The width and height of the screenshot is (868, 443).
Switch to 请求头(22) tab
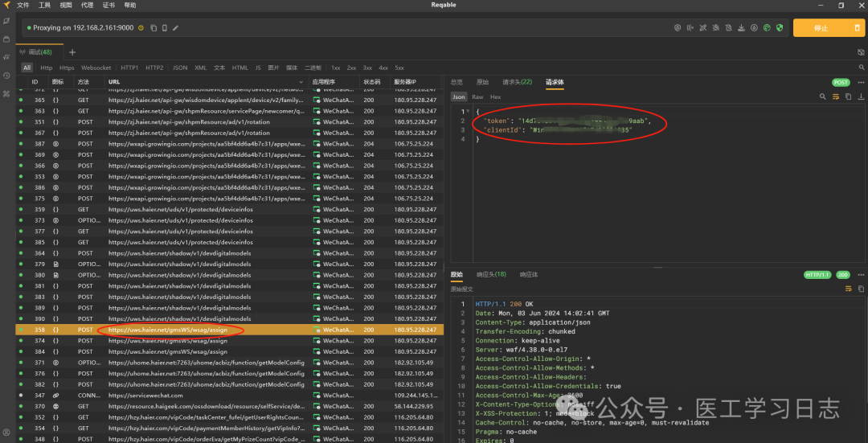pyautogui.click(x=517, y=82)
